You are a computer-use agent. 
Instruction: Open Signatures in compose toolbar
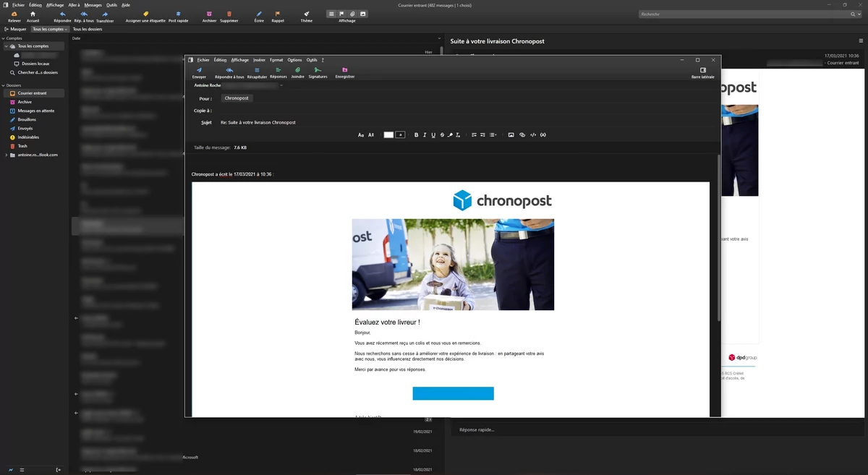(318, 73)
